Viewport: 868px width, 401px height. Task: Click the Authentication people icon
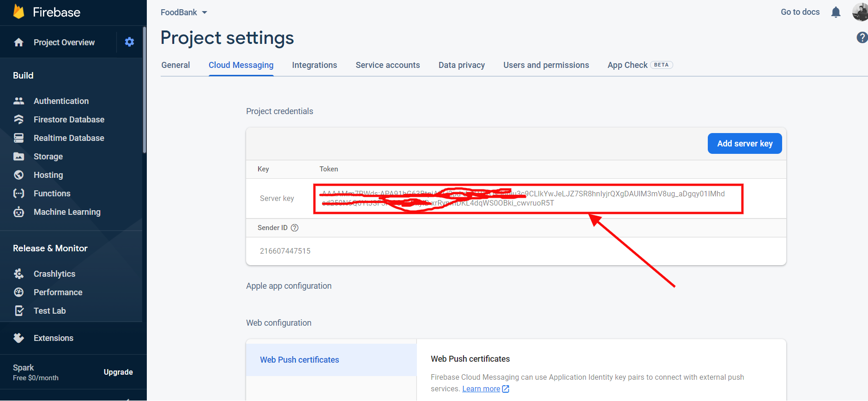(19, 101)
